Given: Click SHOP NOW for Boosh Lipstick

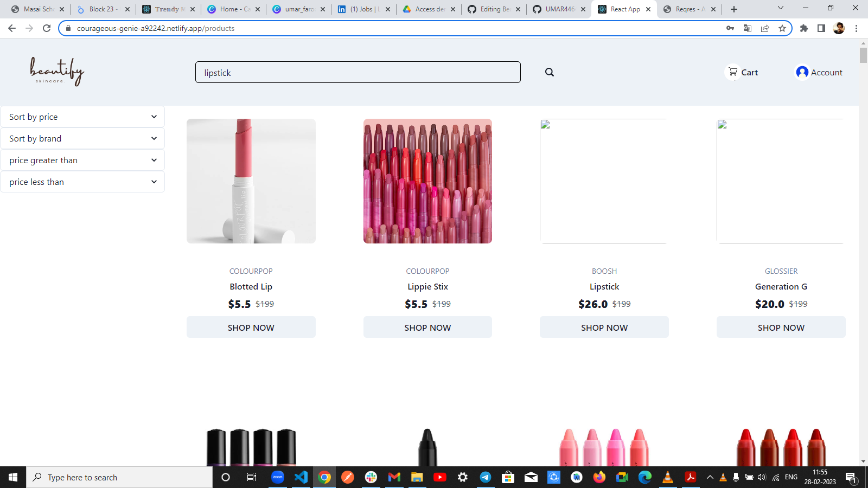Looking at the screenshot, I should [x=604, y=328].
